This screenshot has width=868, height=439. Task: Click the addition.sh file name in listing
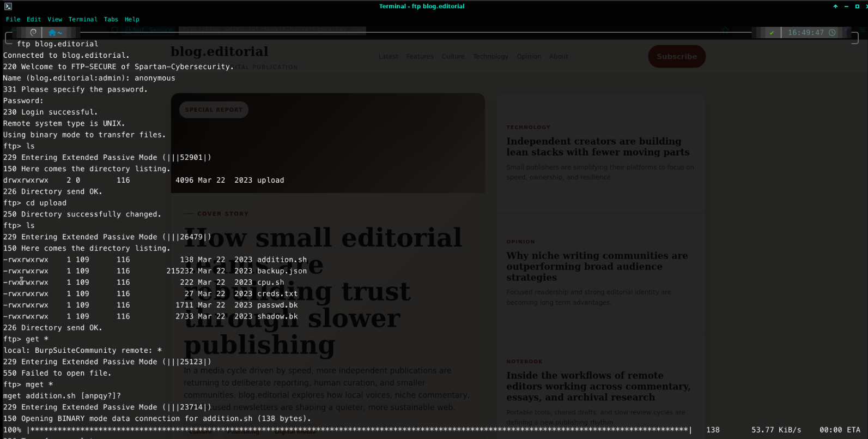(x=282, y=260)
